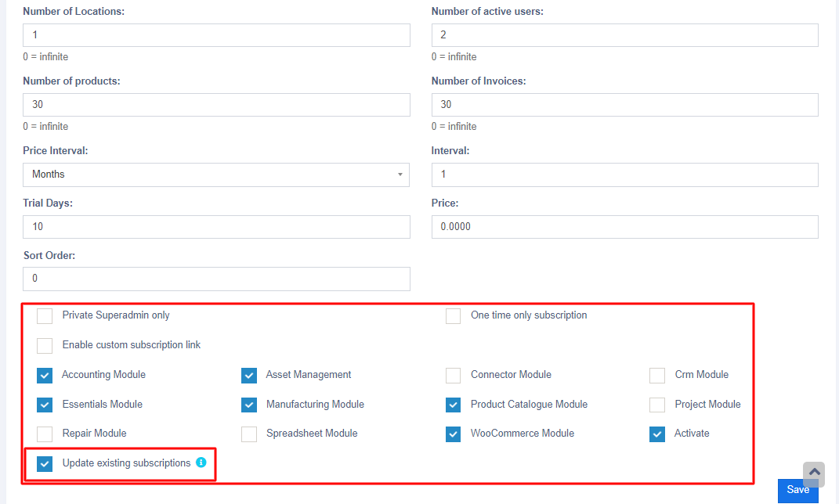
Task: Uncheck the WooCommerce Module checkbox
Action: pyautogui.click(x=453, y=434)
